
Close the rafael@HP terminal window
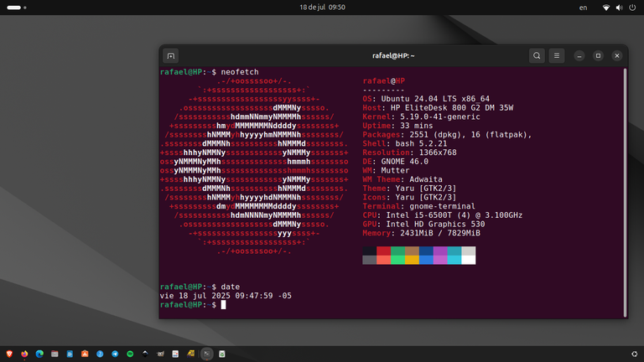pos(617,56)
